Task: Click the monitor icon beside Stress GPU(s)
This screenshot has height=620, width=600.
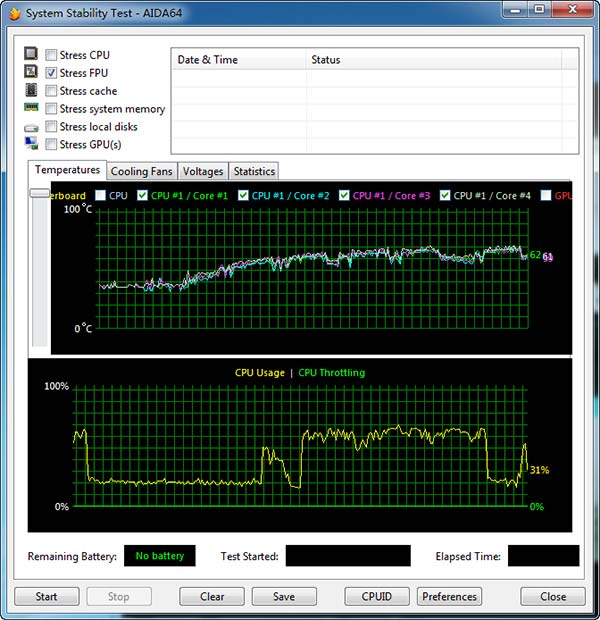Action: click(31, 144)
